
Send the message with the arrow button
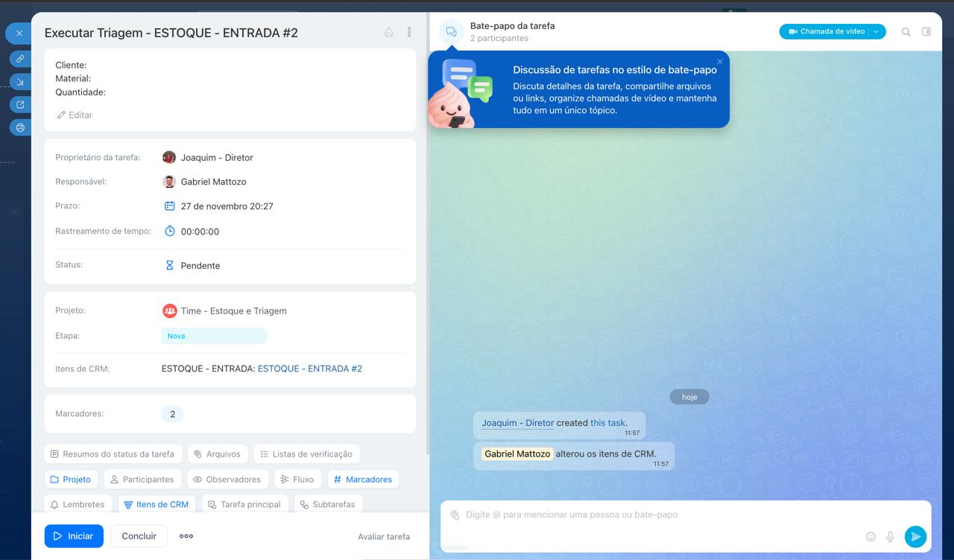pyautogui.click(x=915, y=537)
